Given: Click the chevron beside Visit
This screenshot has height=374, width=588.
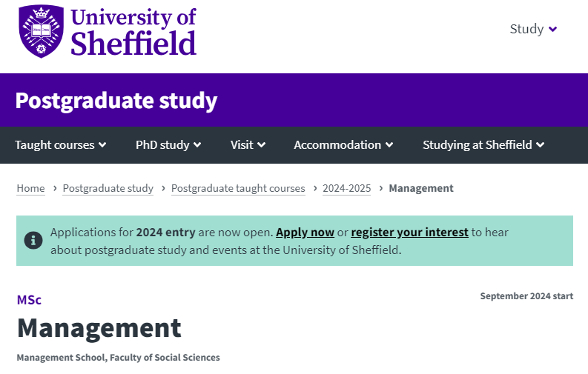Looking at the screenshot, I should click(x=262, y=145).
